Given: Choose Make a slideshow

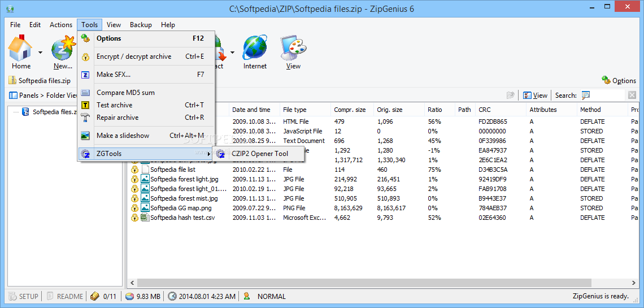Looking at the screenshot, I should coord(146,135).
